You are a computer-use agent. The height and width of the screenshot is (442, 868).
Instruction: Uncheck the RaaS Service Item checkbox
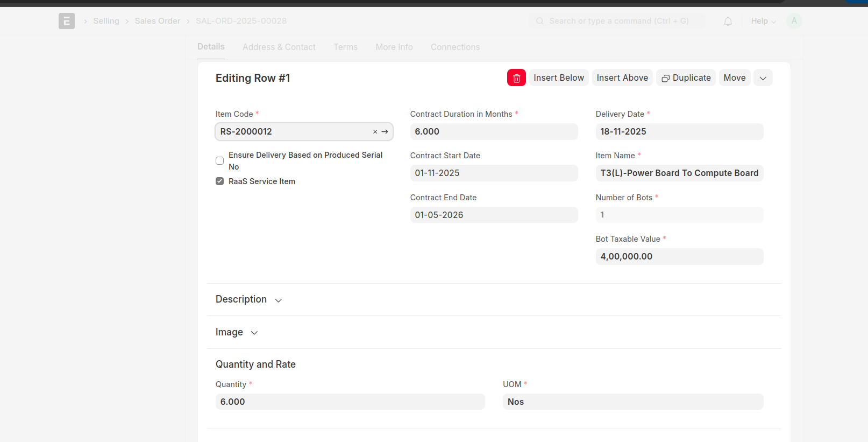[220, 181]
